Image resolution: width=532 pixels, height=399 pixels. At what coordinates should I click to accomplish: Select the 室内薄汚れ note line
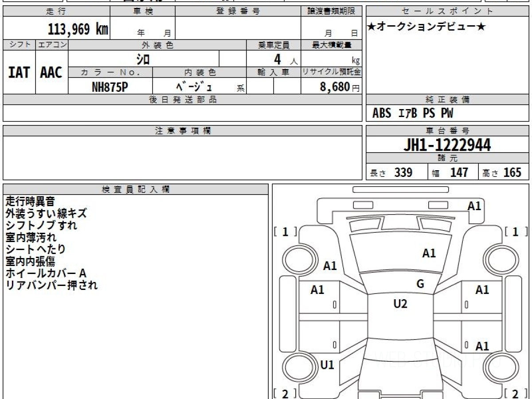[x=31, y=237]
